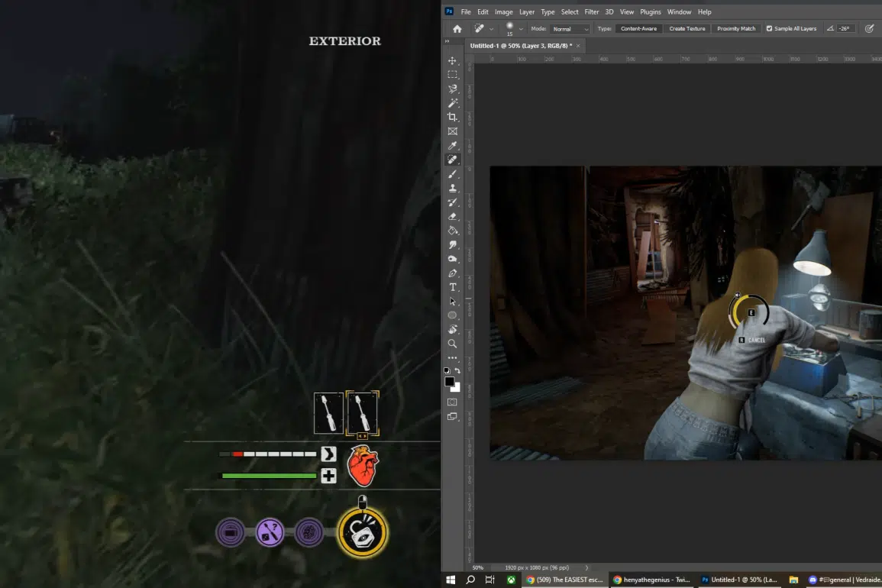Screen dimensions: 882x588
Task: Close the Untitled-1 document tab
Action: click(577, 46)
